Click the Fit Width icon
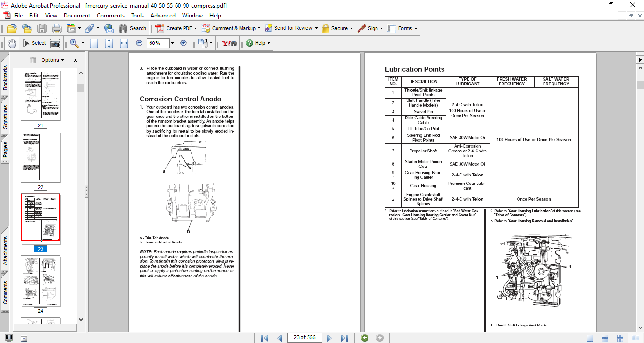This screenshot has height=343, width=644. [x=124, y=43]
